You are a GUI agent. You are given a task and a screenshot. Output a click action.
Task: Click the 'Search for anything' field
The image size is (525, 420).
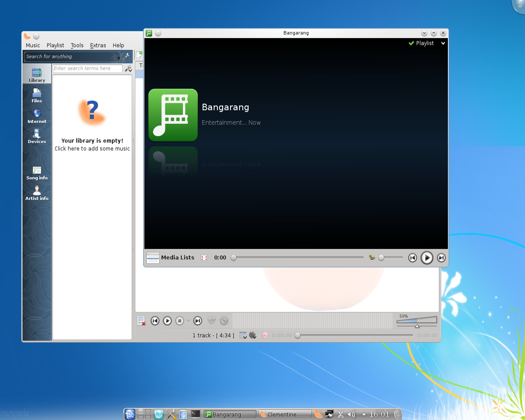(x=72, y=57)
